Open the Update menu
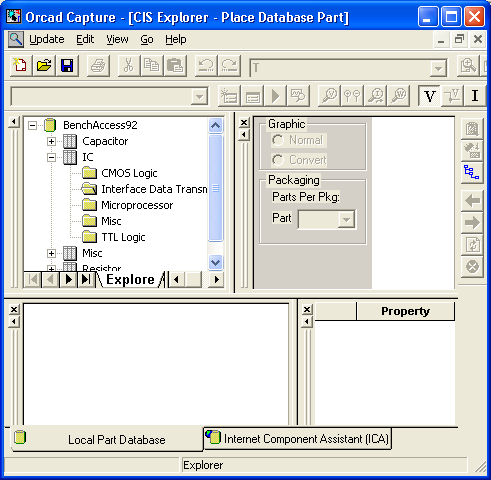 47,40
